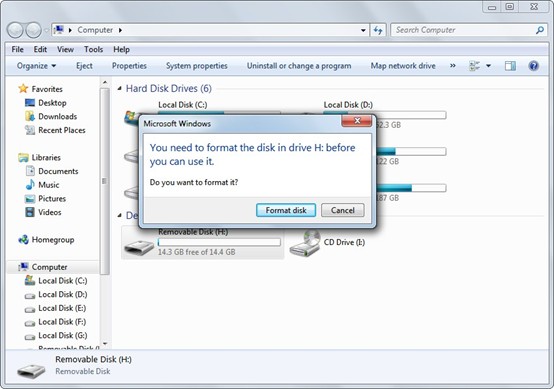The height and width of the screenshot is (389, 554).
Task: Click Map network drive
Action: tap(403, 66)
